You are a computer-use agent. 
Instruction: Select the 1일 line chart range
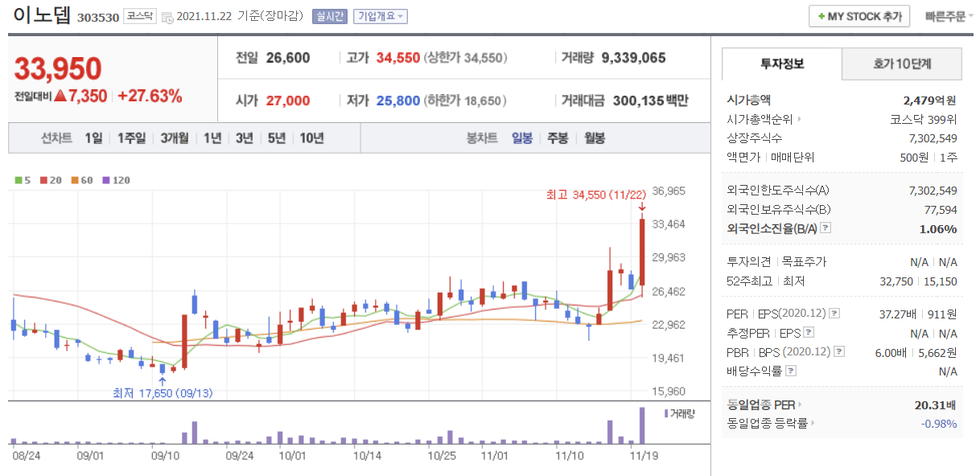[93, 137]
